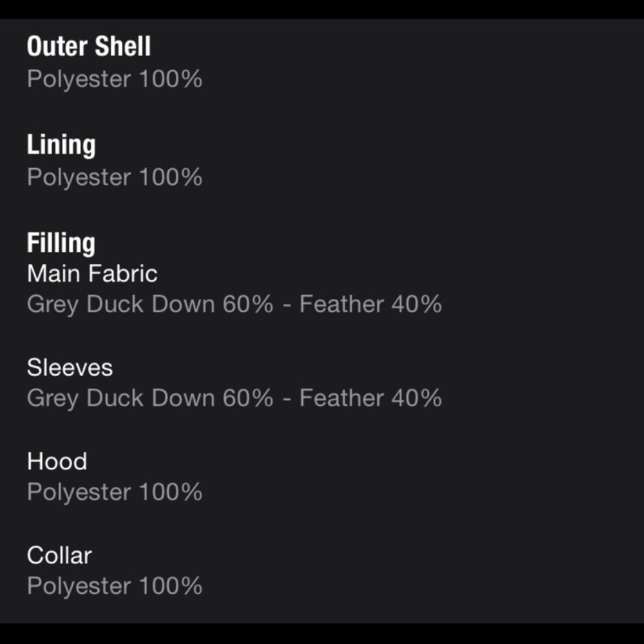The image size is (644, 644).
Task: Click Polyester 100% under Hood
Action: point(115,493)
